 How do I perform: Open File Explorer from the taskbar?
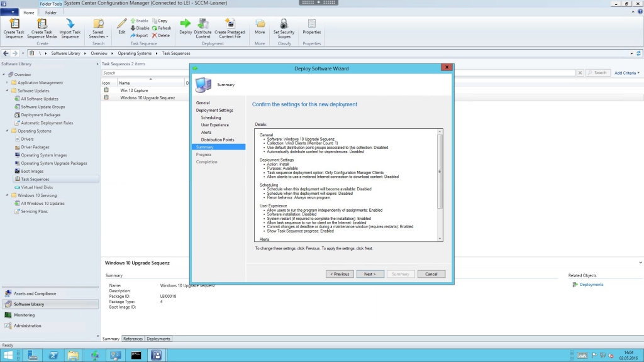[x=73, y=355]
